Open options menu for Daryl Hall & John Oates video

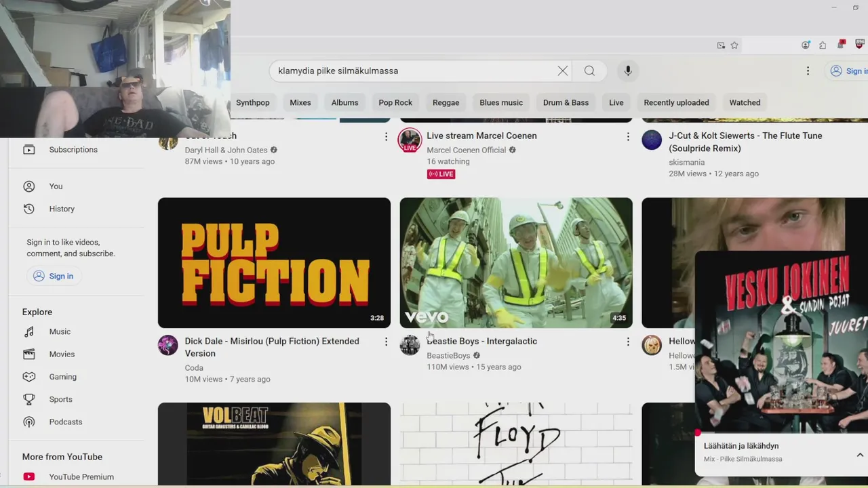(x=386, y=137)
